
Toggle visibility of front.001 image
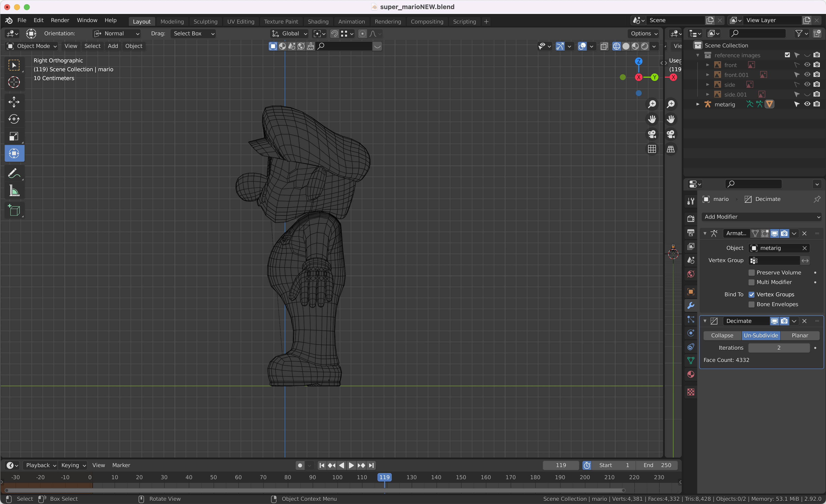click(807, 75)
